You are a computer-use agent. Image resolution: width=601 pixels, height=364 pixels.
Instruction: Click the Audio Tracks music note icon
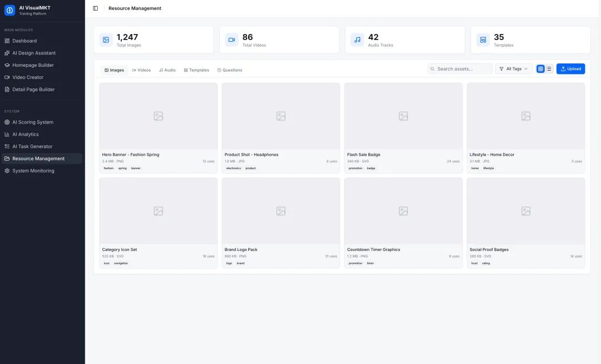[357, 40]
